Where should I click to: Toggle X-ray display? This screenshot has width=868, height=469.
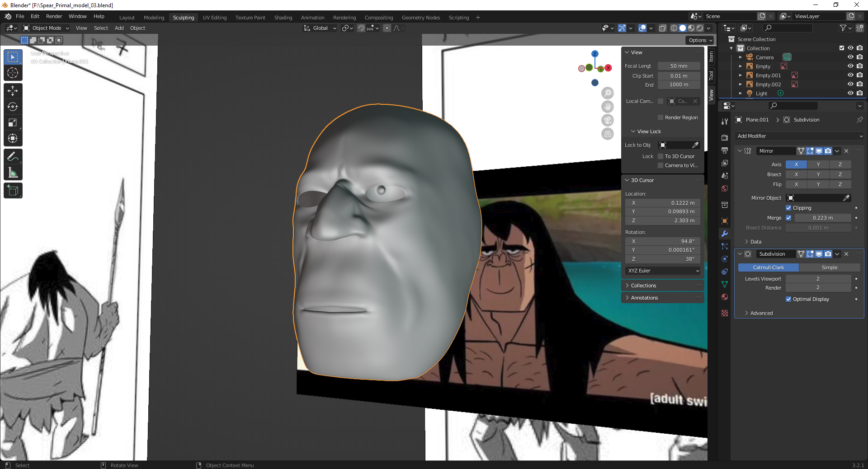point(662,28)
